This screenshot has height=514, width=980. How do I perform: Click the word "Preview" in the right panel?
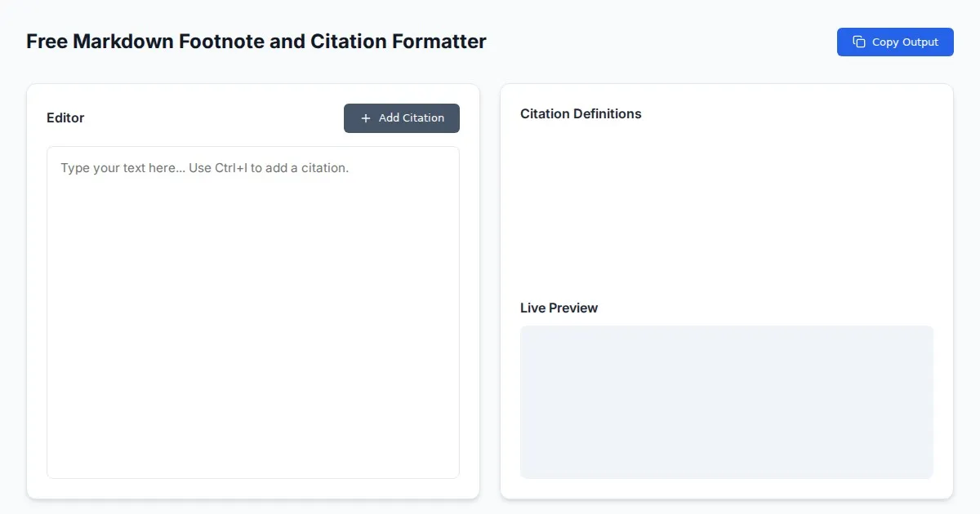pyautogui.click(x=573, y=308)
